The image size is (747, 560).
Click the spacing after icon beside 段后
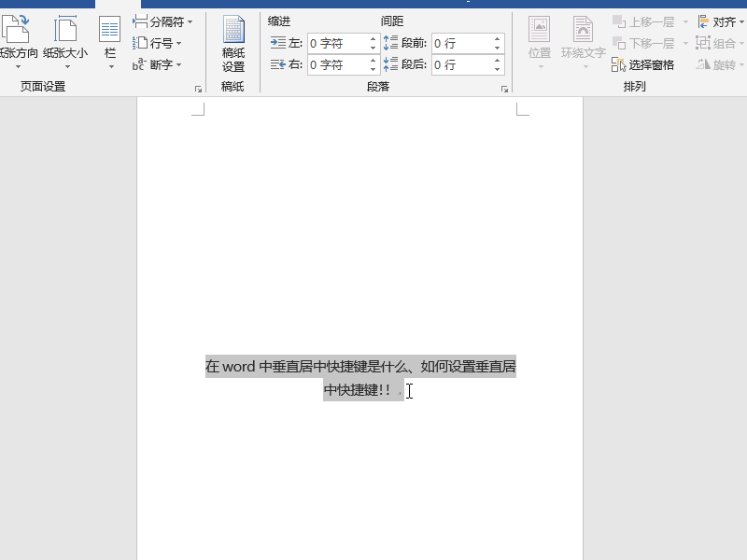point(390,64)
